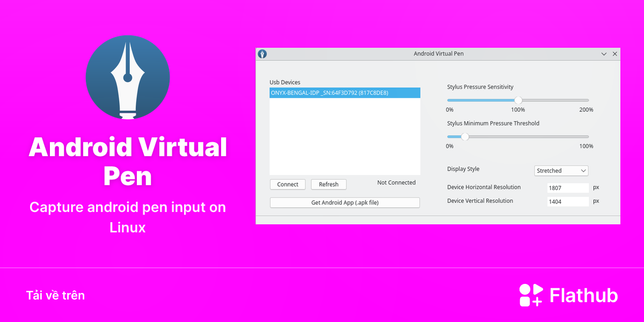Click the Usb Devices label
This screenshot has width=644, height=322.
coord(285,82)
